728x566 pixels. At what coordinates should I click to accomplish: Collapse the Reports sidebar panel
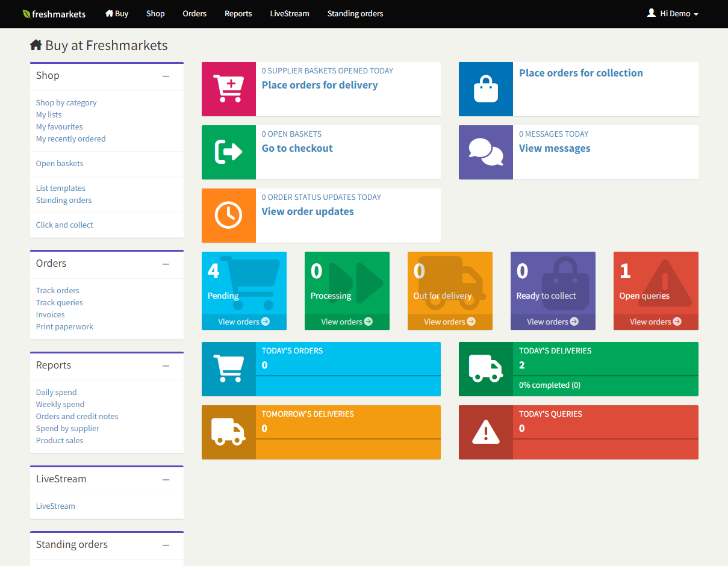point(166,366)
